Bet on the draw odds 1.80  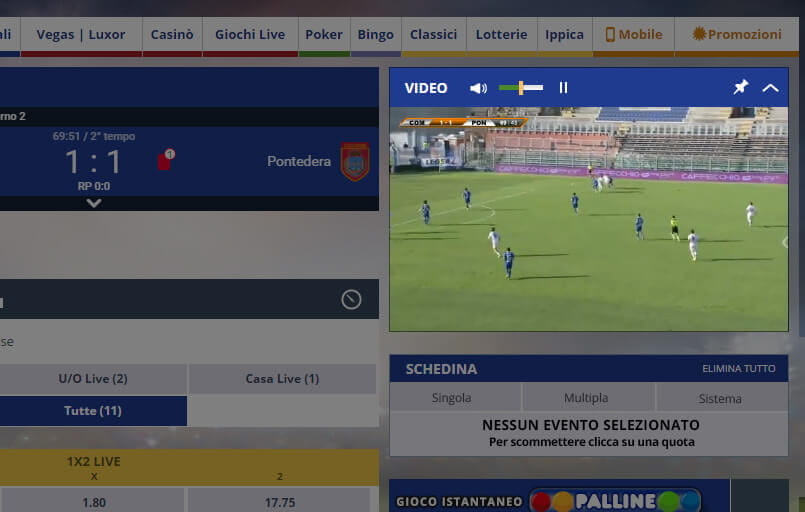tap(93, 501)
